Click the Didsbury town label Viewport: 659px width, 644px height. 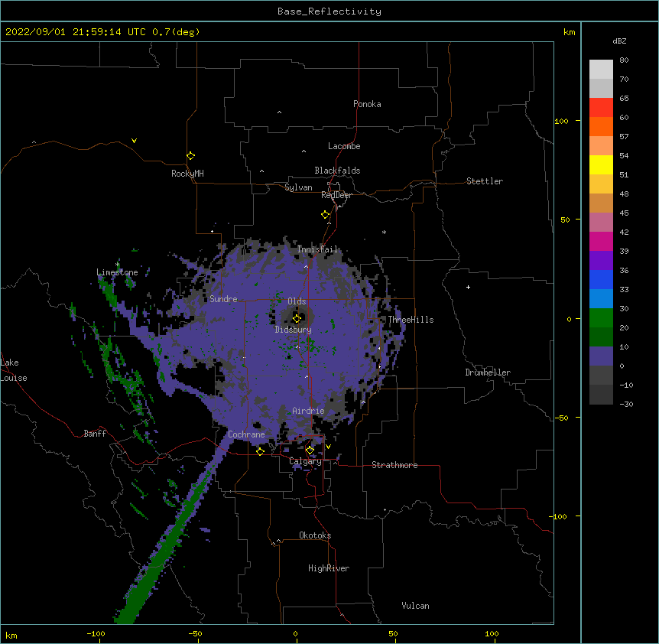[x=293, y=330]
